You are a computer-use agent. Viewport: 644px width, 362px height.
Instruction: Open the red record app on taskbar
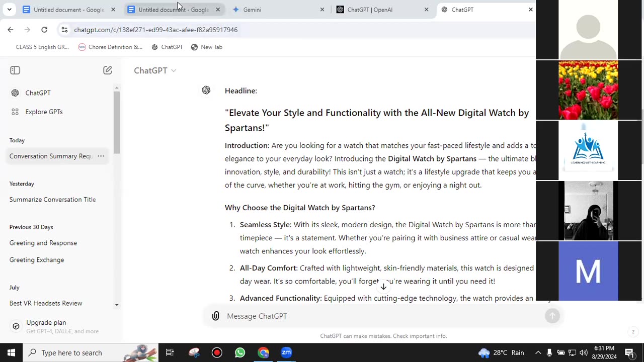(217, 352)
